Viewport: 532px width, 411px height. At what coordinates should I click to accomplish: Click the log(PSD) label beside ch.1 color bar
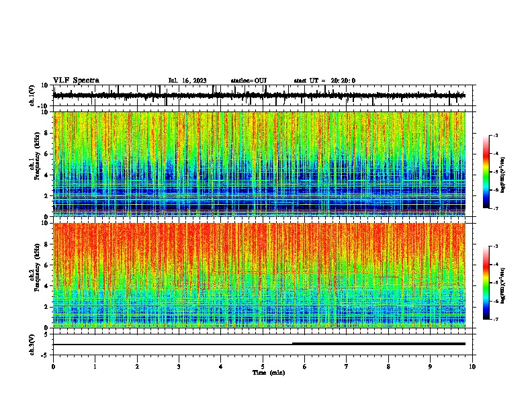(503, 175)
